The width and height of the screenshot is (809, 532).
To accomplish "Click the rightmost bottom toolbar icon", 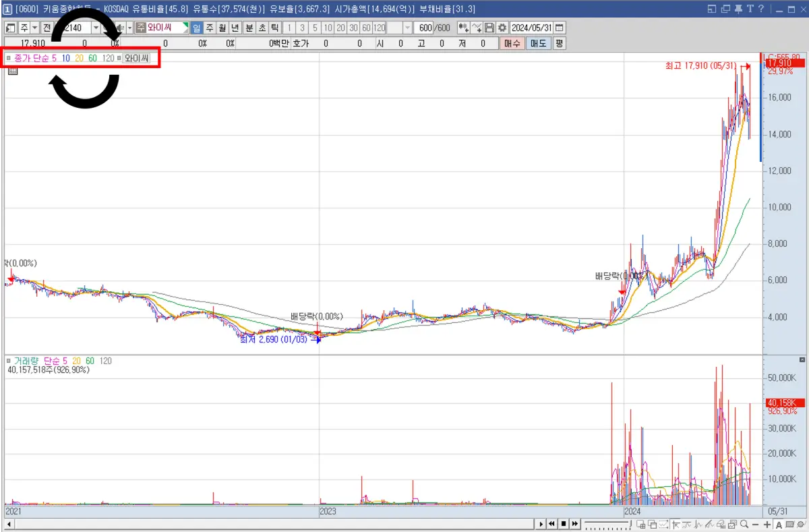I will 801,524.
